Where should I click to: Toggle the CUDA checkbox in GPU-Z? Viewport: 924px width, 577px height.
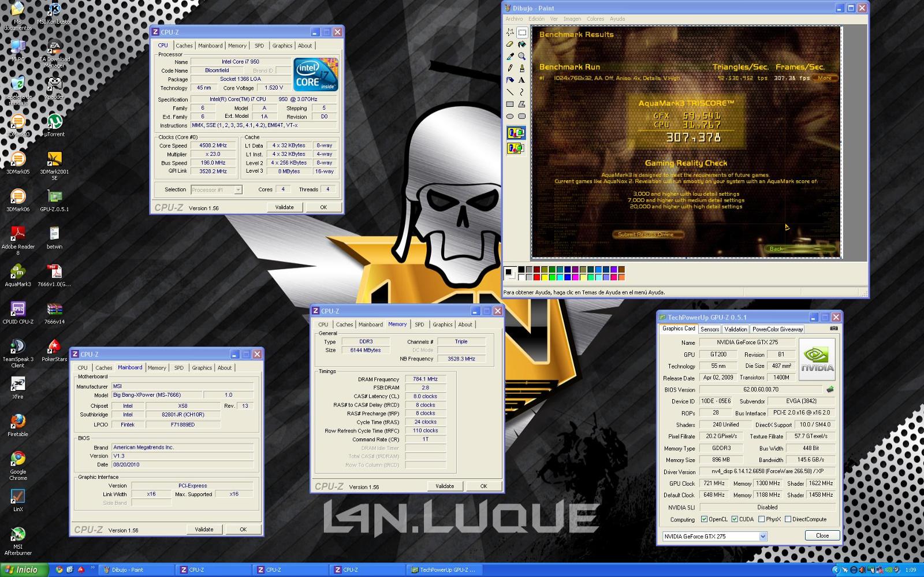[x=735, y=519]
